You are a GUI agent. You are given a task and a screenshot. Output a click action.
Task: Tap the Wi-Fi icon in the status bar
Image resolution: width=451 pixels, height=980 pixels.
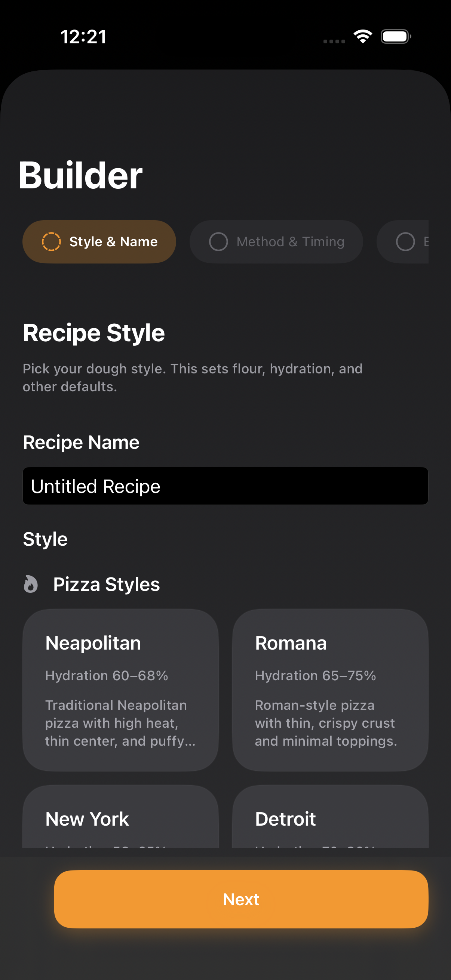point(362,36)
